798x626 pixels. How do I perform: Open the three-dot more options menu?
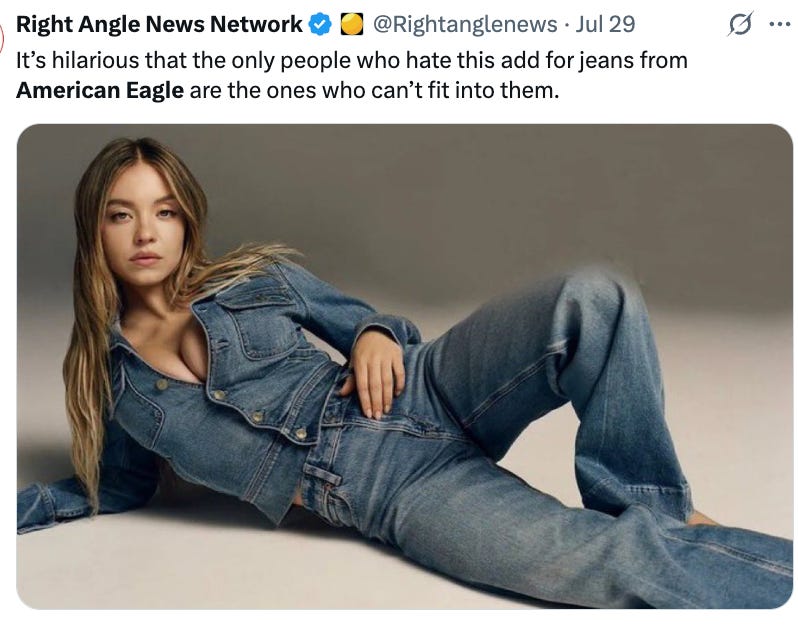pos(779,24)
